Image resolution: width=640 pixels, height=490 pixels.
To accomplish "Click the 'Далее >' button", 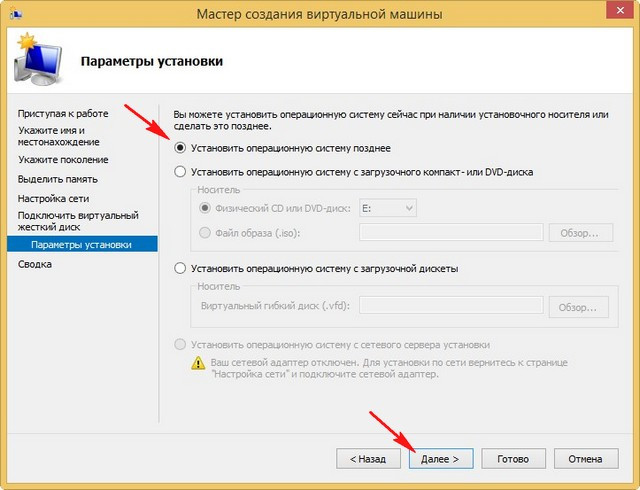I will 441,459.
